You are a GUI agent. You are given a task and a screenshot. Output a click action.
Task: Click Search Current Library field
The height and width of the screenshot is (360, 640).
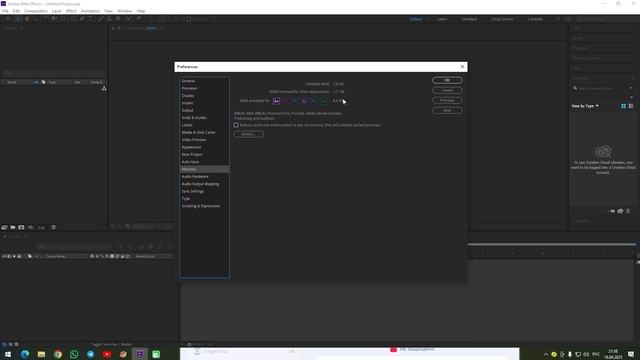point(602,88)
